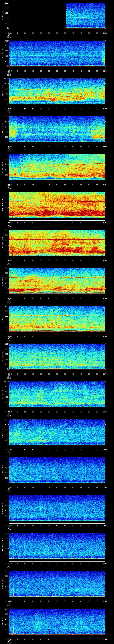Click "Frequency (Hz)" axis label of 11:14:00 panel

(x=3, y=205)
